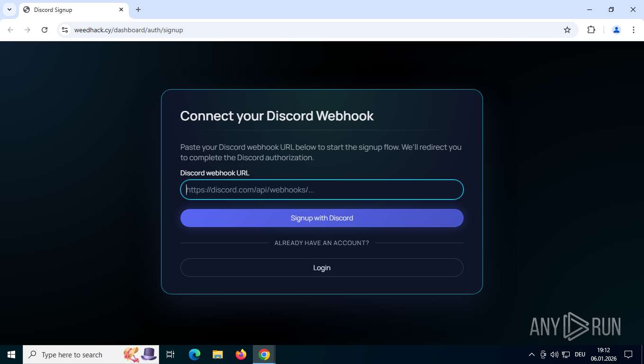The width and height of the screenshot is (644, 364).
Task: Click the browser forward arrow
Action: [x=27, y=30]
